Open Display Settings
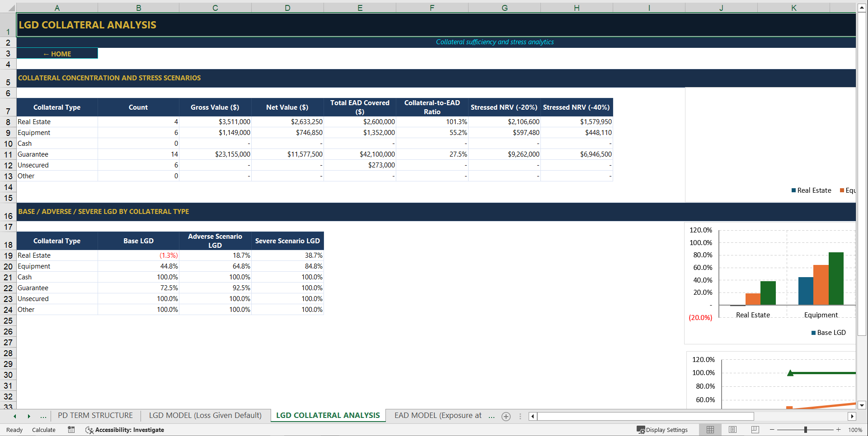This screenshot has height=436, width=868. coord(662,430)
